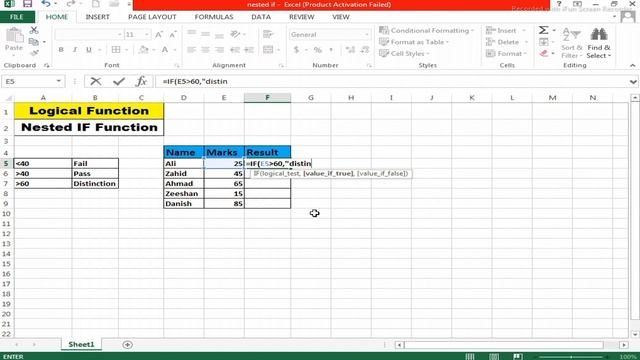Click the Insert Function fx icon
The width and height of the screenshot is (640, 360).
[141, 81]
